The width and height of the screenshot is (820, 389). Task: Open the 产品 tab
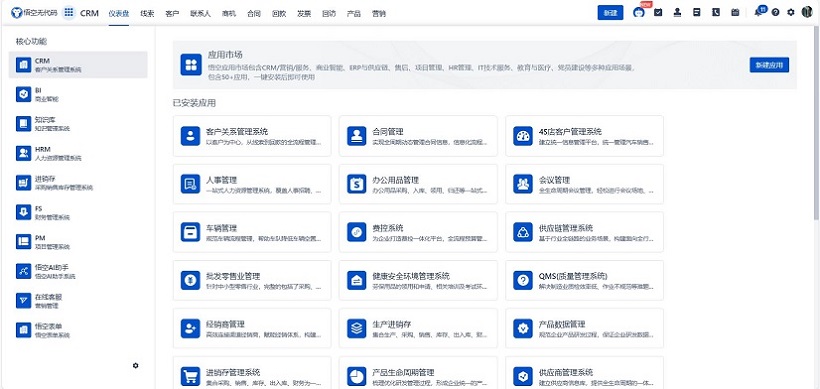coord(354,14)
